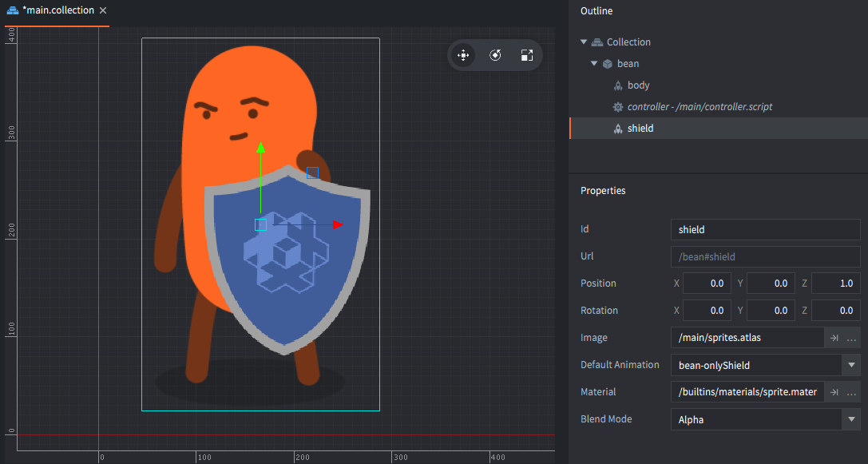Image resolution: width=868 pixels, height=464 pixels.
Task: Browse for Material with ellipsis button
Action: (851, 392)
